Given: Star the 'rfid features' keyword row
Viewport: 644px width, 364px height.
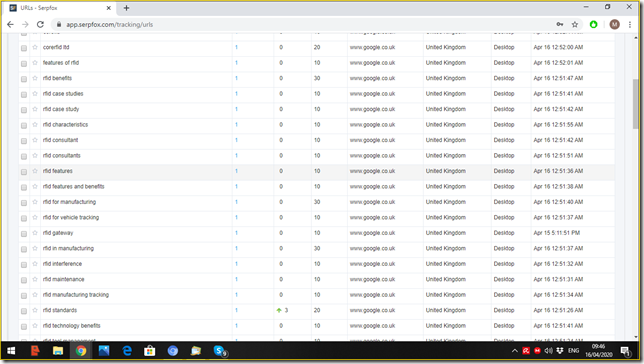Looking at the screenshot, I should point(35,171).
